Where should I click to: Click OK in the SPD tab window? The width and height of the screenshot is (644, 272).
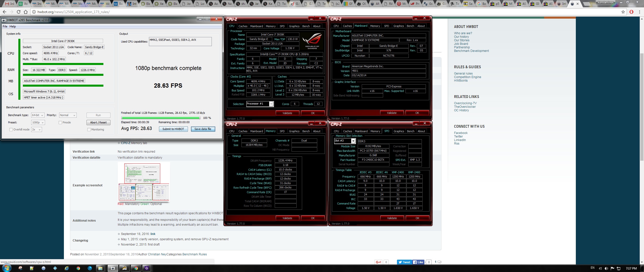417,218
